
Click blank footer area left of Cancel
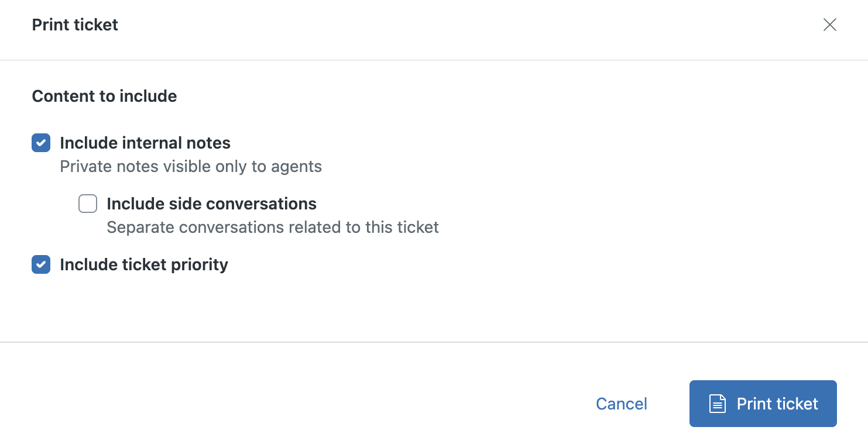(x=293, y=404)
